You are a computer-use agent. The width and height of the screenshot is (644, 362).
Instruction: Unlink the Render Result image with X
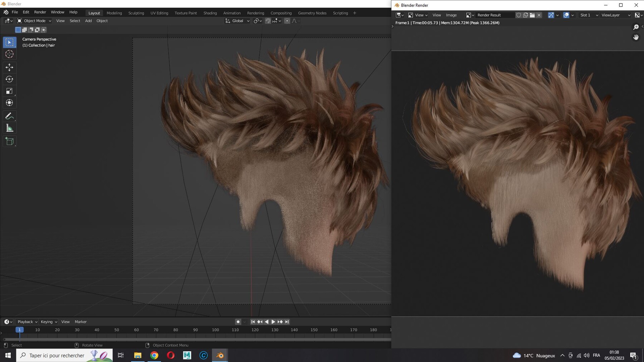[539, 15]
